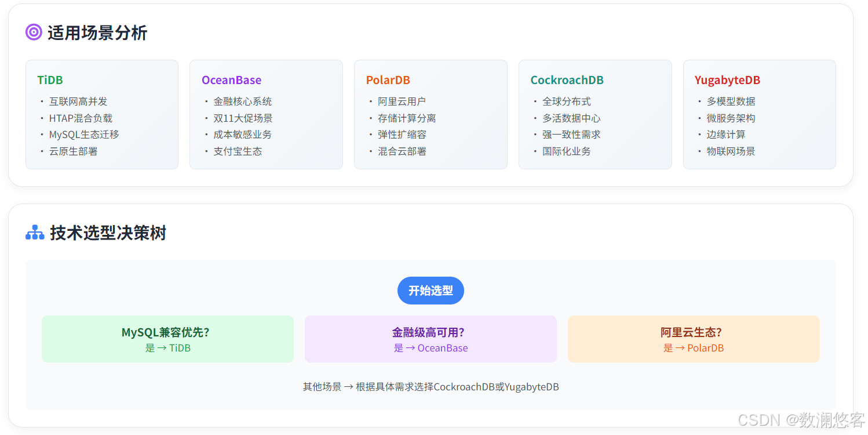Click the 成本敏感业务 list item
Viewport: 868px width, 435px height.
point(243,135)
